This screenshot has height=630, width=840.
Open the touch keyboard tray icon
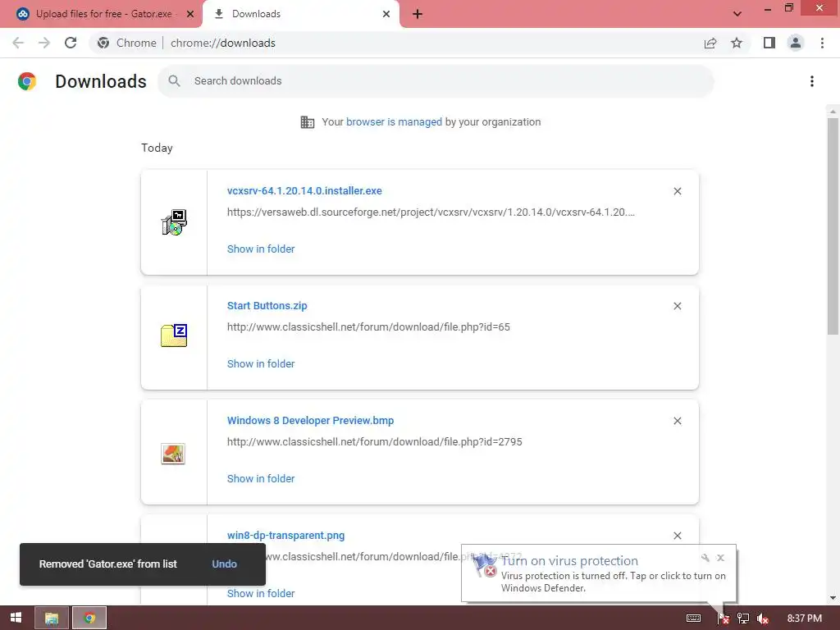point(693,619)
